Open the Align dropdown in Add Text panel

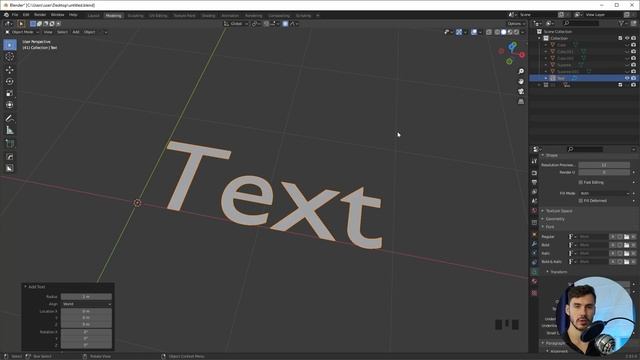click(86, 304)
